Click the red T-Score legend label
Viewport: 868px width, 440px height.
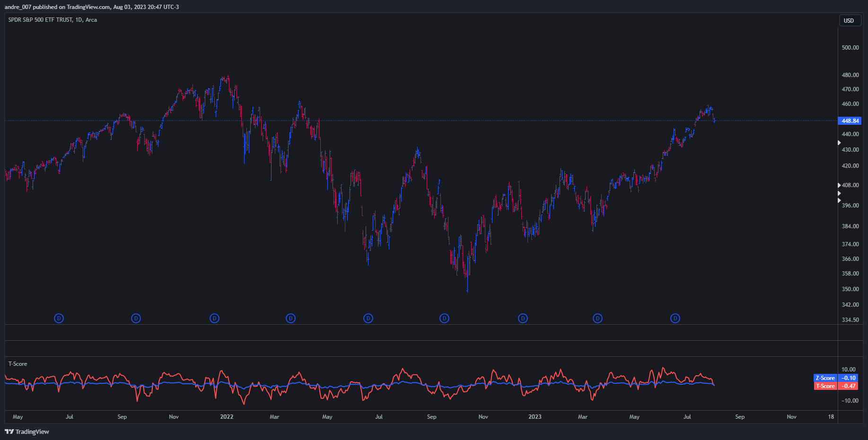(x=825, y=386)
